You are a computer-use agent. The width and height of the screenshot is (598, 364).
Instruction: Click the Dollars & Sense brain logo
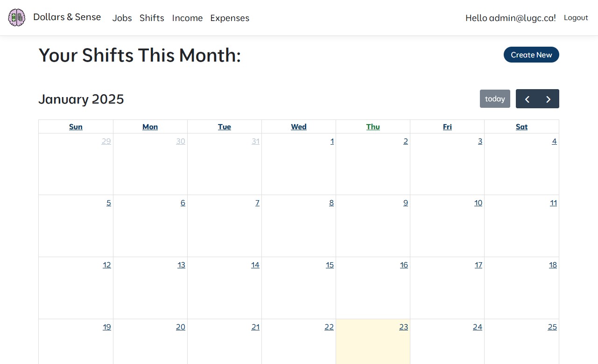16,17
